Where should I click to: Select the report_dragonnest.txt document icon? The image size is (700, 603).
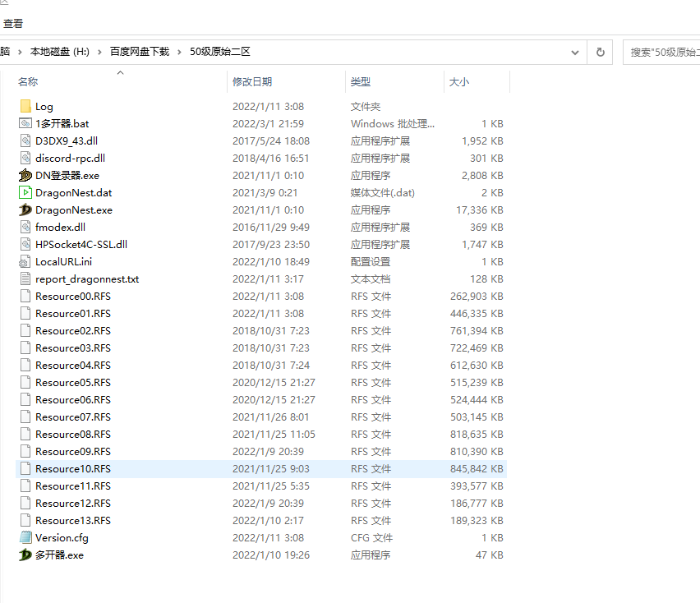[x=25, y=279]
